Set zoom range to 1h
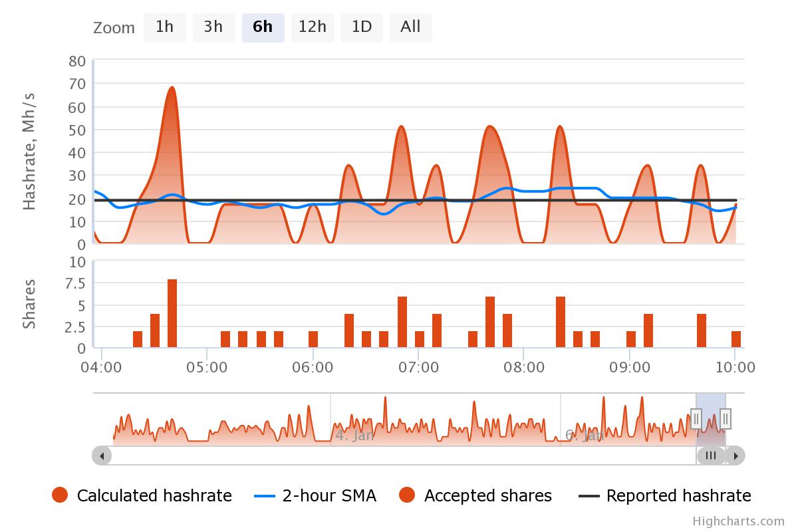The height and width of the screenshot is (532, 798). pos(164,27)
